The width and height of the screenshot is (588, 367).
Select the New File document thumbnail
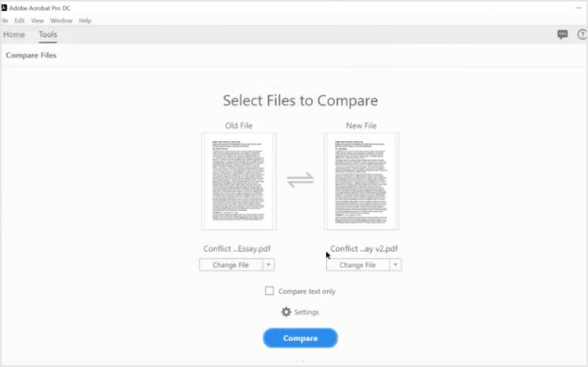click(361, 181)
